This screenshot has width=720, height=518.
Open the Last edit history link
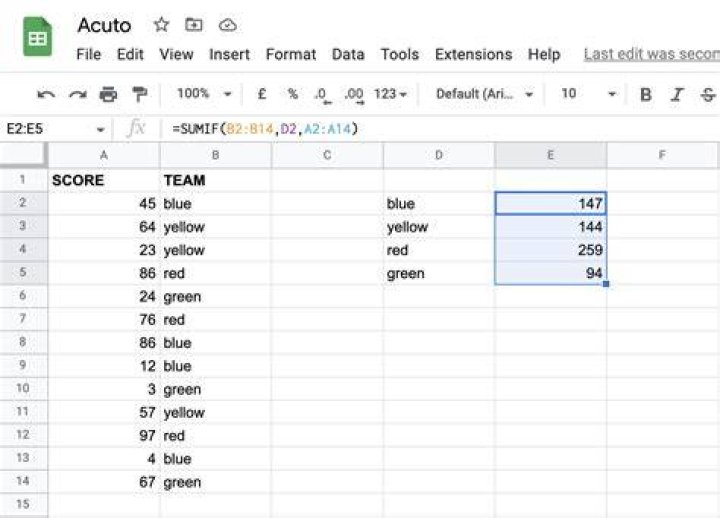click(652, 55)
